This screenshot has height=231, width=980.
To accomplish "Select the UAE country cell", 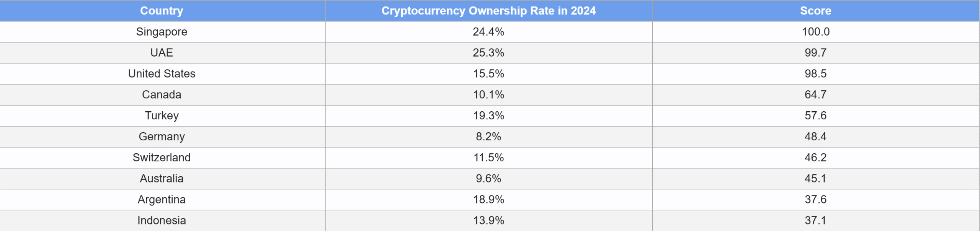I will 162,53.
